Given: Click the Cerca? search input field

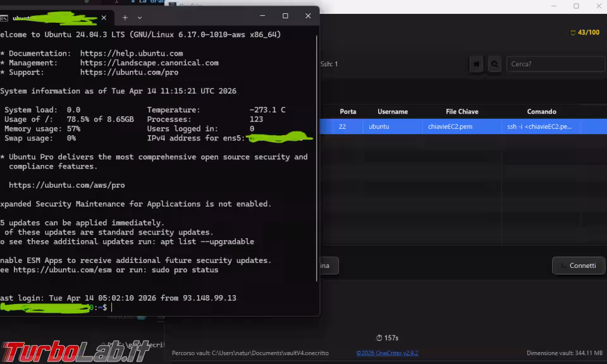Looking at the screenshot, I should pyautogui.click(x=556, y=64).
